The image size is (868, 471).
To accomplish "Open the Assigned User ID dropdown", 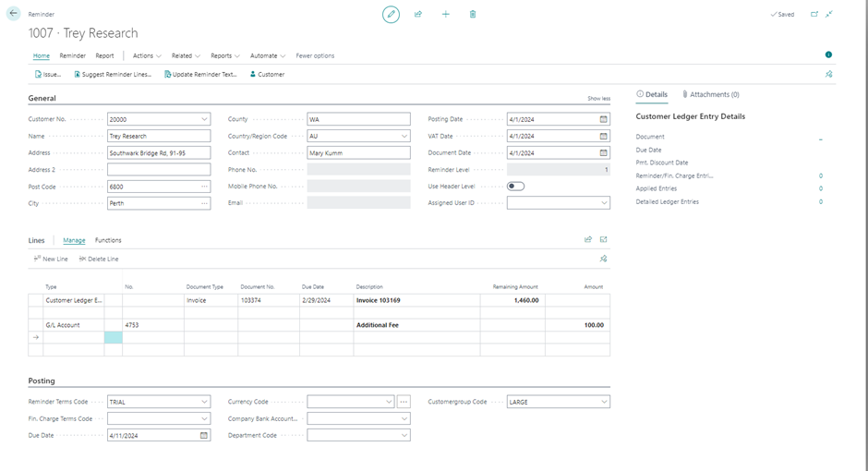I will click(x=604, y=203).
